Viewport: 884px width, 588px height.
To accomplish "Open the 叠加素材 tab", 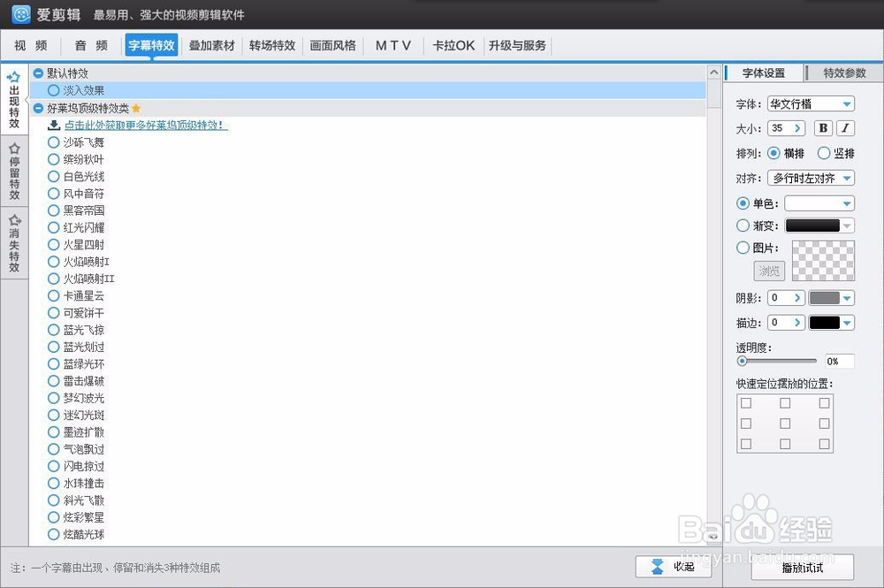I will coord(211,46).
